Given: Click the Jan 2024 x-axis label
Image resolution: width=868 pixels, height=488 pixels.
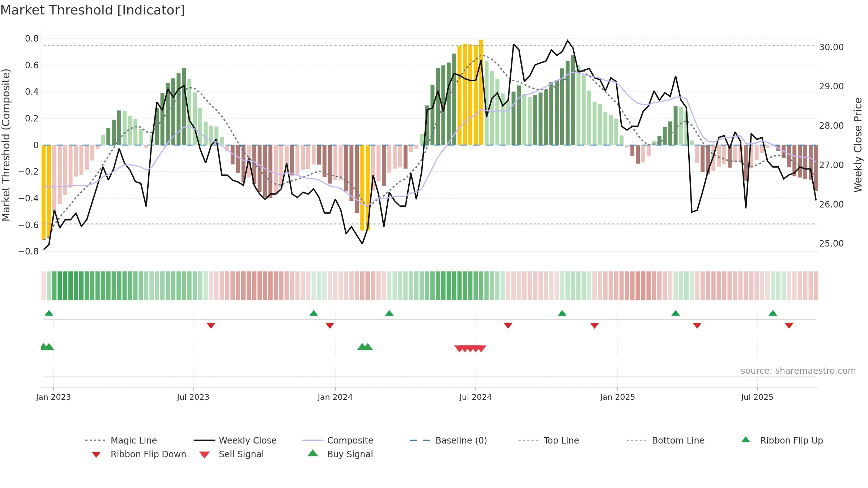Looking at the screenshot, I should [x=335, y=397].
